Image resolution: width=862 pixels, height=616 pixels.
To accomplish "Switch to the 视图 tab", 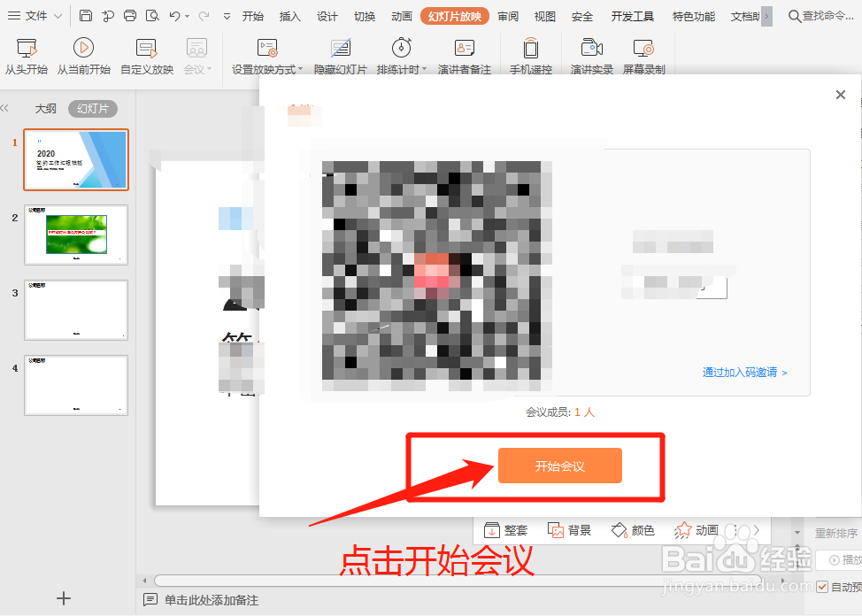I will [545, 17].
